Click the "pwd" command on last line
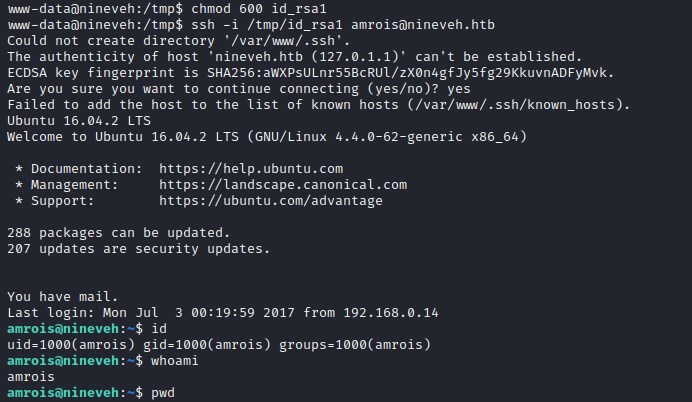Screen dimensions: 692x402 [x=162, y=393]
